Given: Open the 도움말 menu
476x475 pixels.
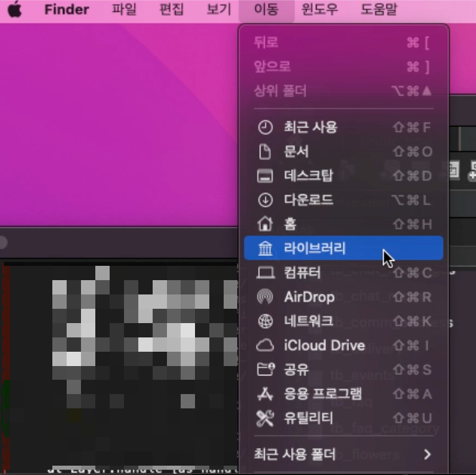Looking at the screenshot, I should click(379, 9).
